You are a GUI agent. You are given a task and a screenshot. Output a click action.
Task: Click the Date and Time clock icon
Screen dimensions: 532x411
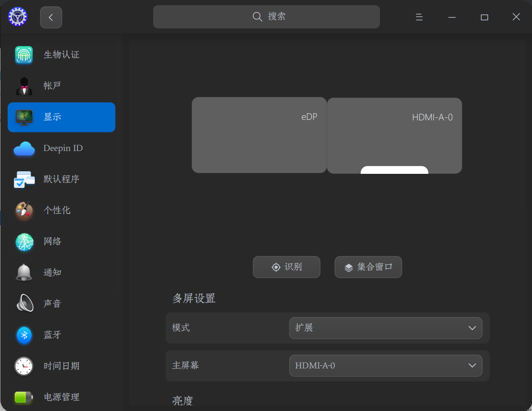[24, 366]
